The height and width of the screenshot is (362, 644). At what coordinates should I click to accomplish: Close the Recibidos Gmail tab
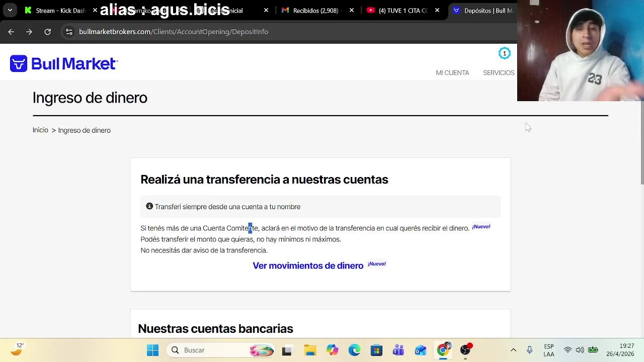point(352,10)
